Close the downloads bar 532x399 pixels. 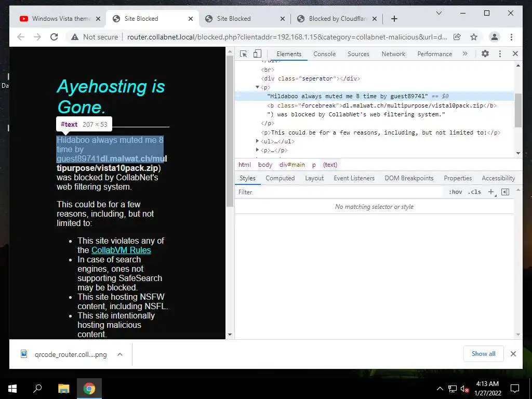(x=513, y=354)
